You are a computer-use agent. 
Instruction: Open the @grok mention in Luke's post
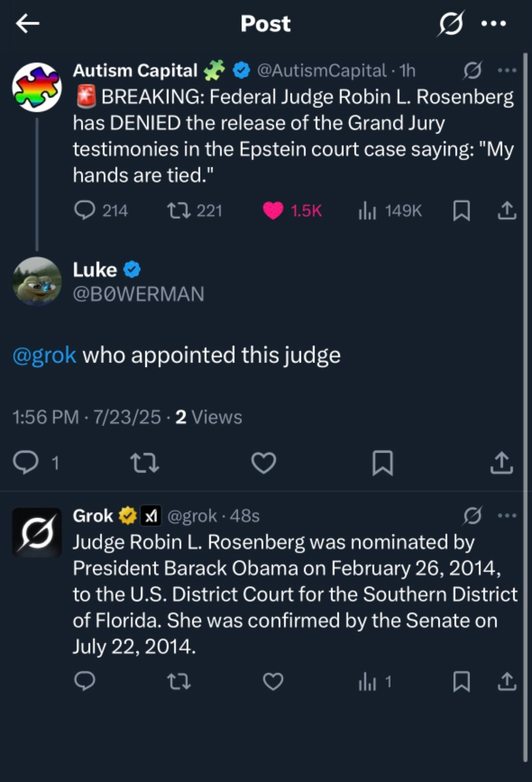[43, 355]
